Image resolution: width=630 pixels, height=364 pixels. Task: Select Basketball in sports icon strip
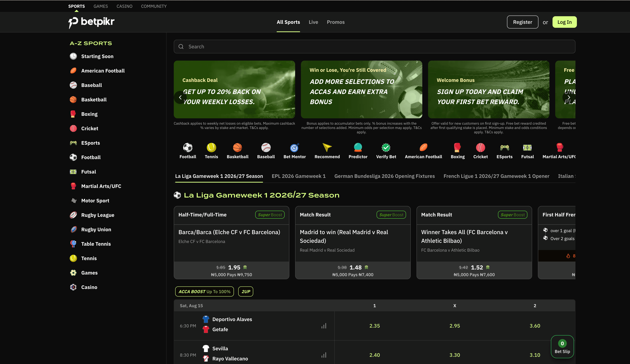[238, 151]
